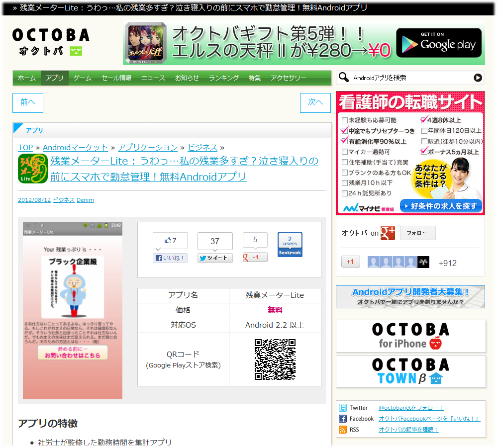Check the 未経験も応募可能 checkbox
The width and height of the screenshot is (497, 448).
point(345,120)
